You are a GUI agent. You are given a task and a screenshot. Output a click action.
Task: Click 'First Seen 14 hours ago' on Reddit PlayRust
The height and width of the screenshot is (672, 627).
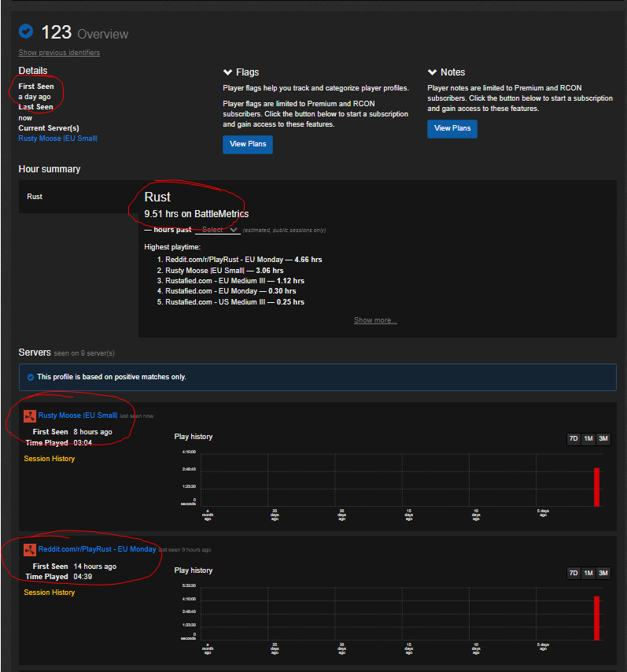[75, 567]
